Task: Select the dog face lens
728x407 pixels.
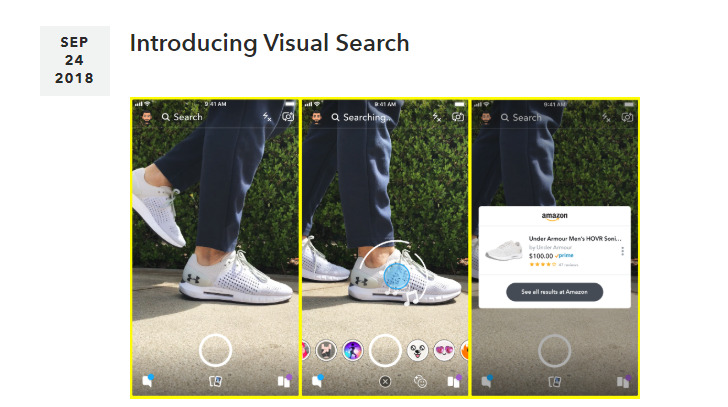Action: (417, 350)
